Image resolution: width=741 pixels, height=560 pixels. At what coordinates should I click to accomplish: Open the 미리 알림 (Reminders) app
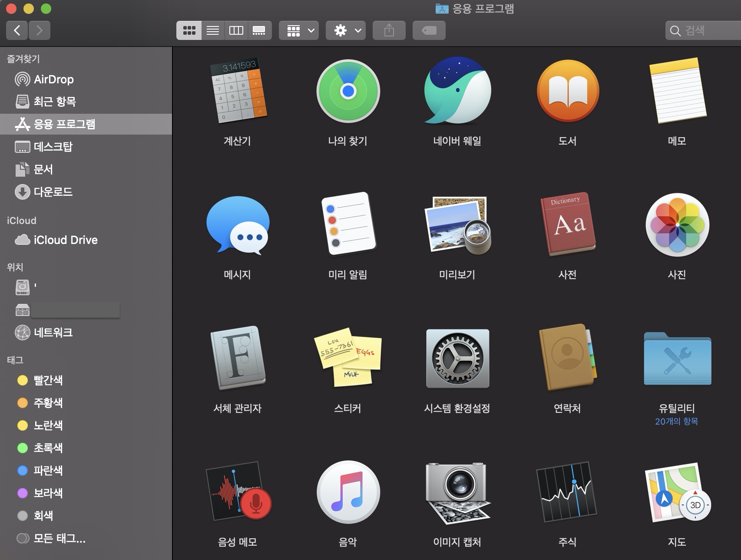pos(348,224)
